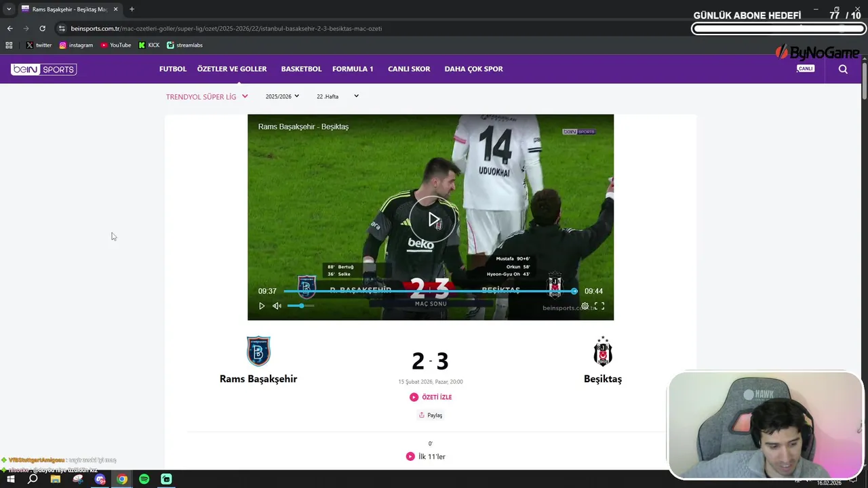Viewport: 868px width, 488px height.
Task: Click the video title Rams Başakşehir - Beşiktaş
Action: click(x=303, y=127)
